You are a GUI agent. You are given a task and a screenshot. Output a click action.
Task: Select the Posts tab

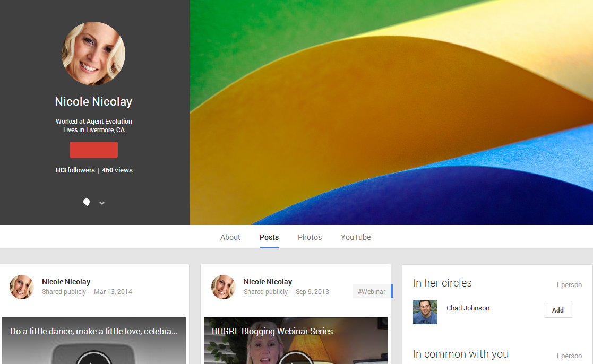click(x=269, y=237)
